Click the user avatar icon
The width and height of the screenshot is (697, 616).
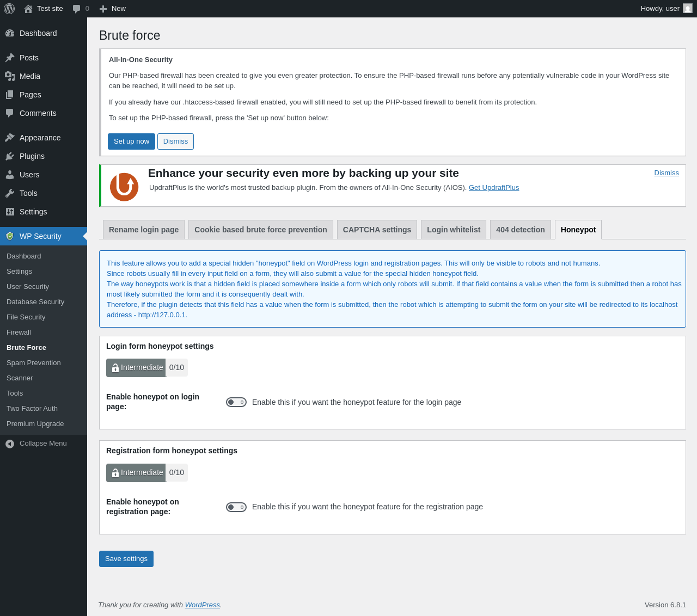coord(688,8)
